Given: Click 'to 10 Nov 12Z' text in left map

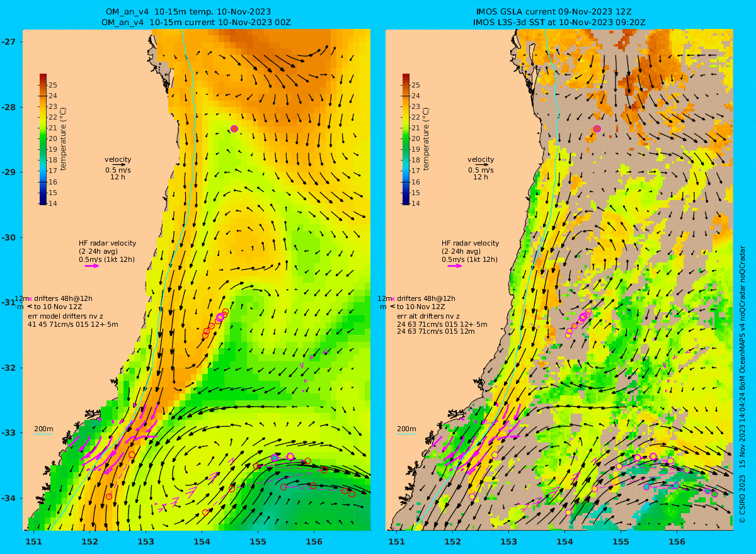Looking at the screenshot, I should pos(58,307).
